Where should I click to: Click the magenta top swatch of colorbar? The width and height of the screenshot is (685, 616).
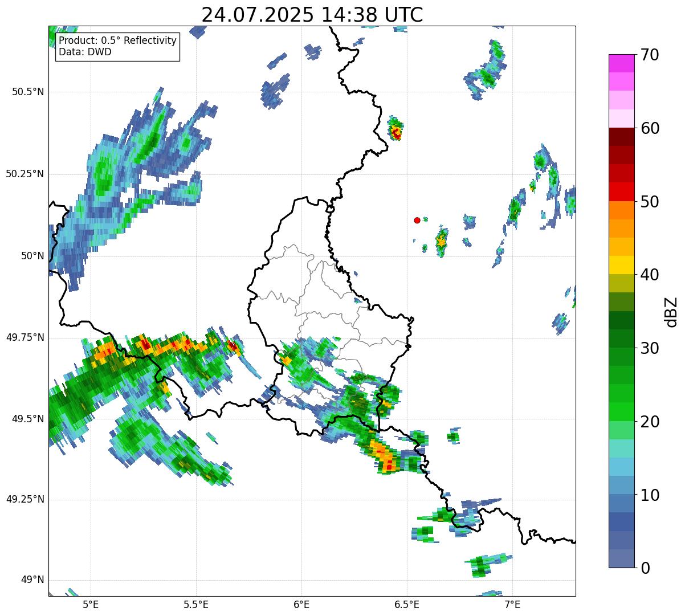[x=621, y=63]
